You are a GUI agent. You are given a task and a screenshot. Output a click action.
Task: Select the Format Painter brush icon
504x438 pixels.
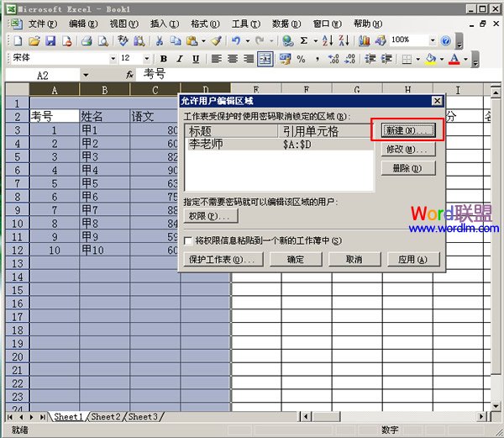(x=217, y=40)
